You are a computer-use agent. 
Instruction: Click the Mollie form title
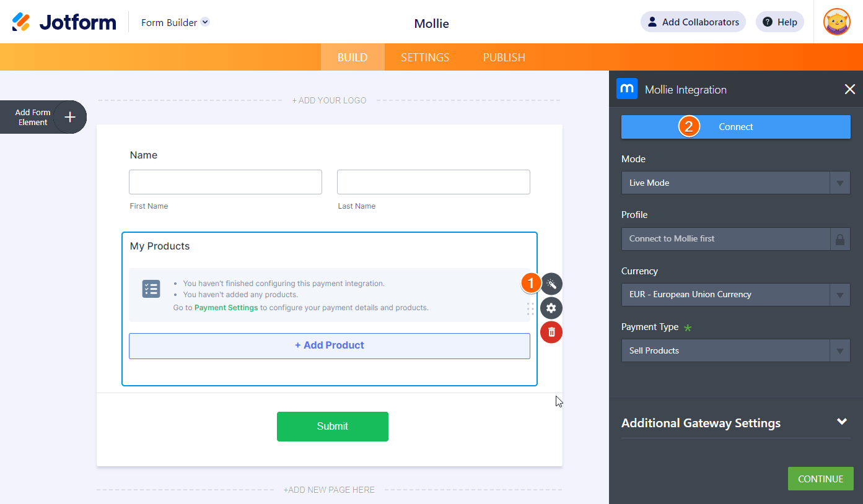(431, 24)
